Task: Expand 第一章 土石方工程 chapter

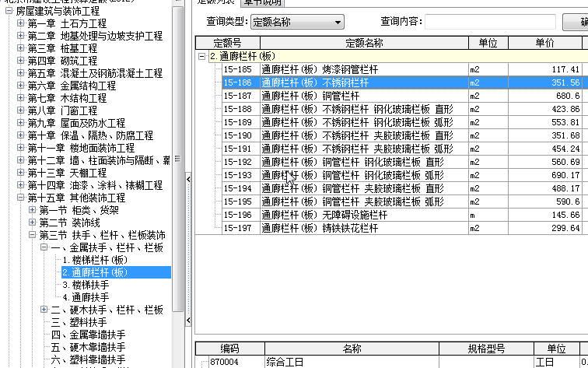Action: [21, 23]
